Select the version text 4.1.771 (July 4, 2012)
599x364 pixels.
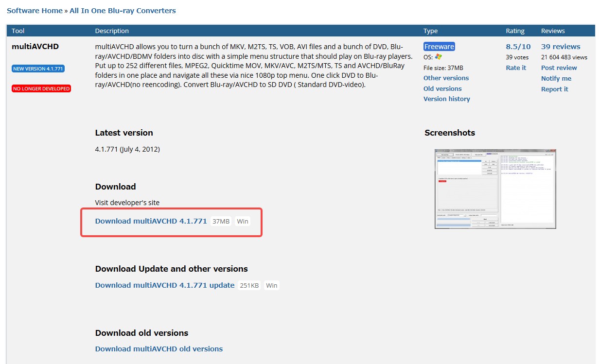click(127, 149)
